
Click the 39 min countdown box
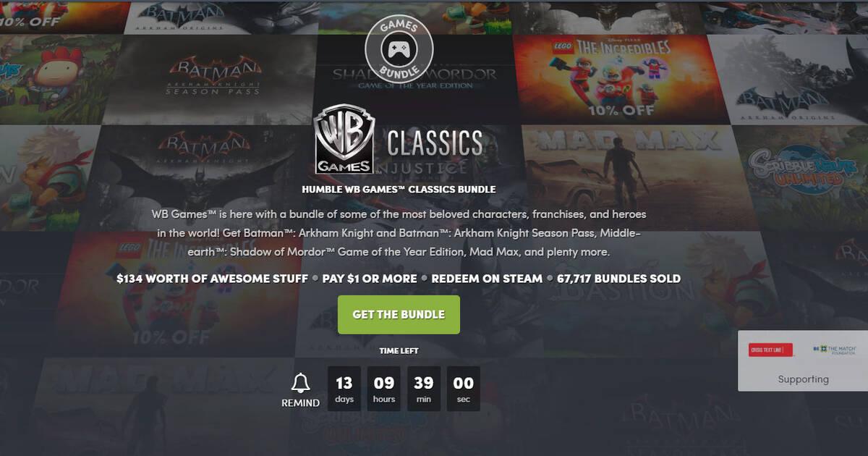point(424,389)
